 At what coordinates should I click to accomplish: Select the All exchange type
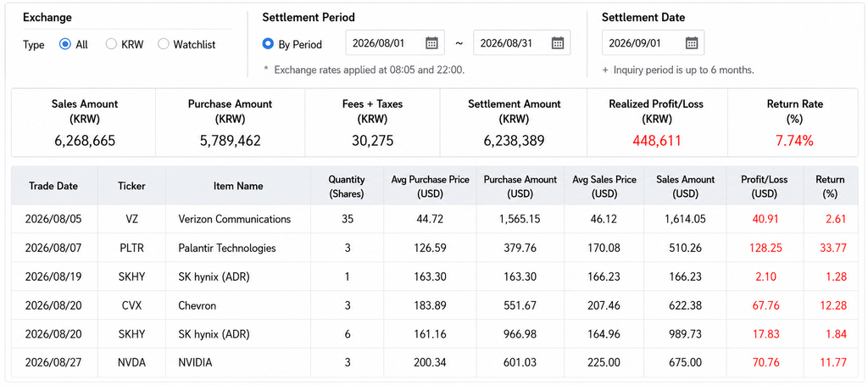64,44
